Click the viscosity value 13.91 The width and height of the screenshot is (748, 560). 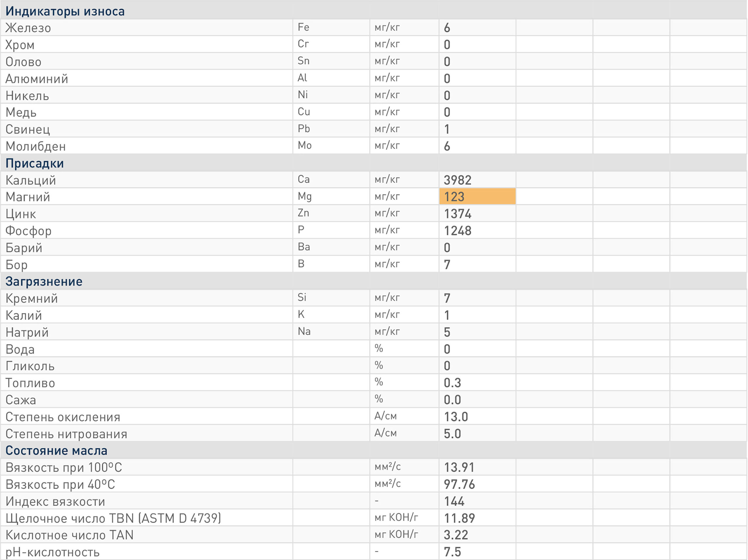click(459, 467)
